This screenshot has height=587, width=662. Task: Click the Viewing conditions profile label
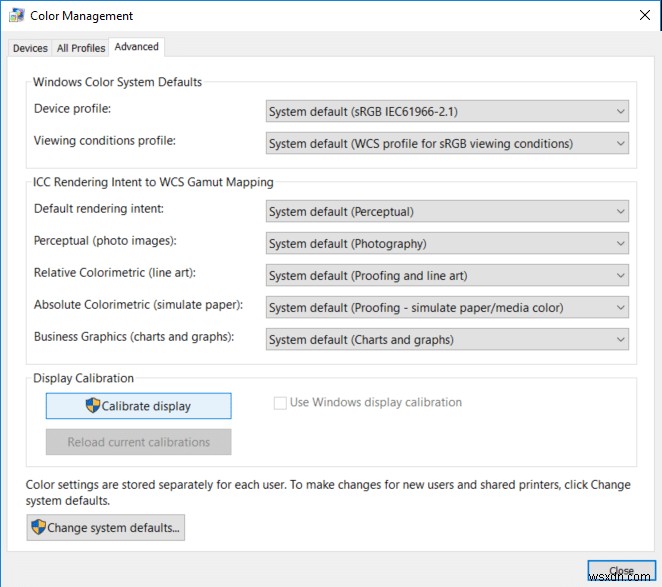click(105, 141)
